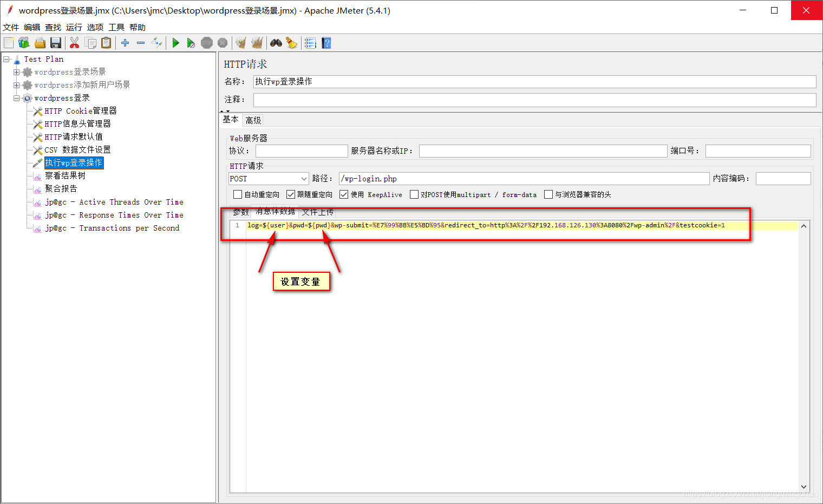Click the Test Plan flask icon
Image resolution: width=823 pixels, height=504 pixels.
tap(17, 59)
